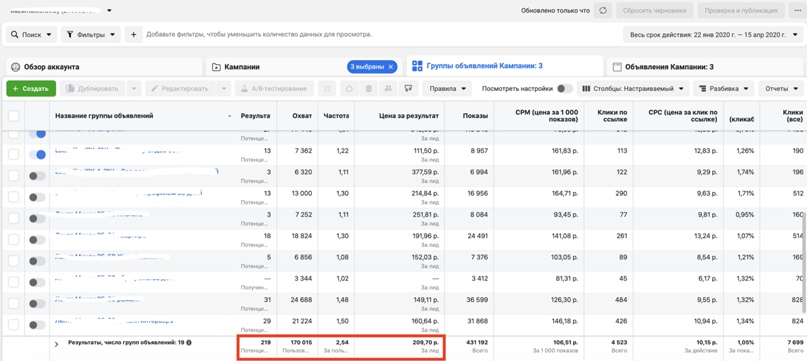807x361 pixels.
Task: Click the undo circular arrow toolbar icon
Action: (x=349, y=89)
